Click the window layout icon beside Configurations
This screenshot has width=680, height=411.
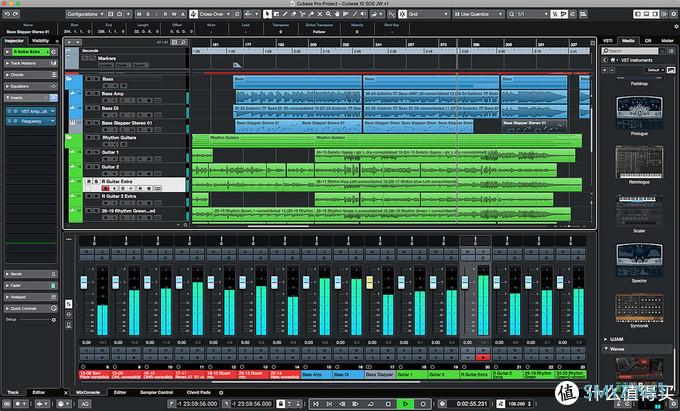[x=111, y=14]
